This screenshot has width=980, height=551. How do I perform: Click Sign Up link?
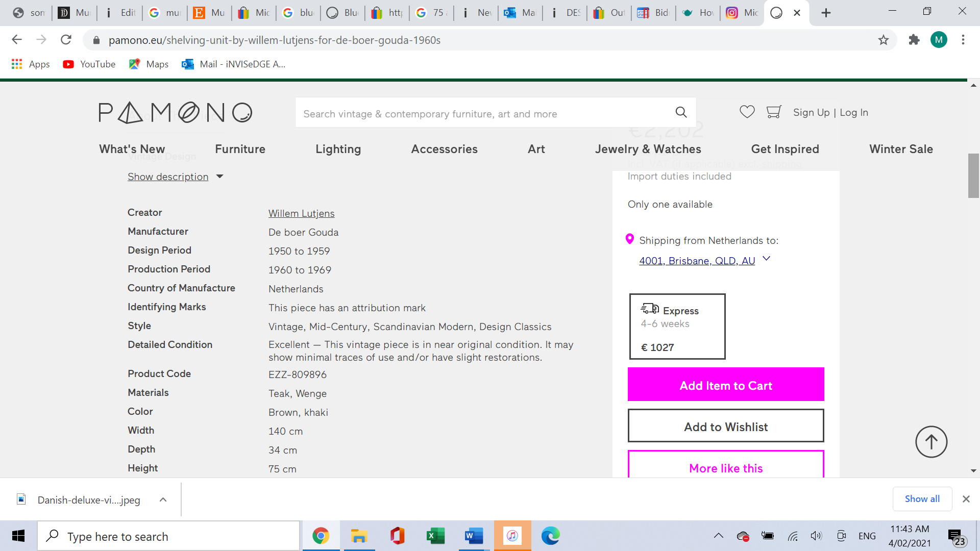point(811,112)
